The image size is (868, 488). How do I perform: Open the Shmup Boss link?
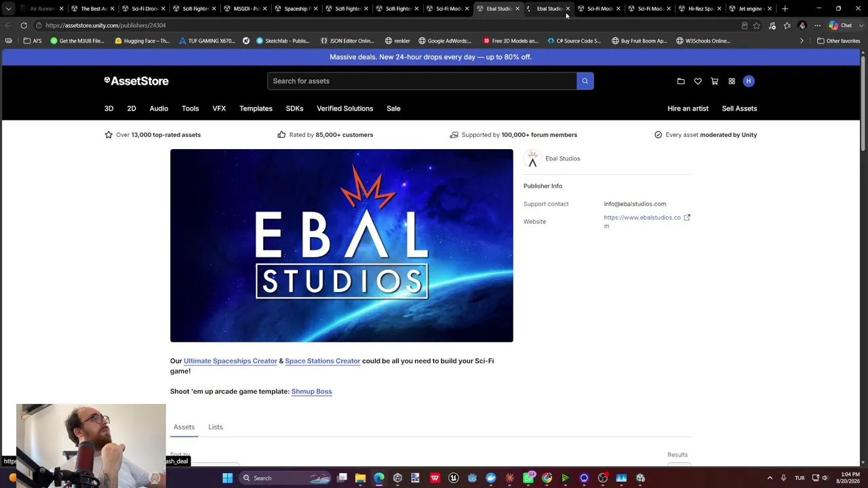click(312, 392)
